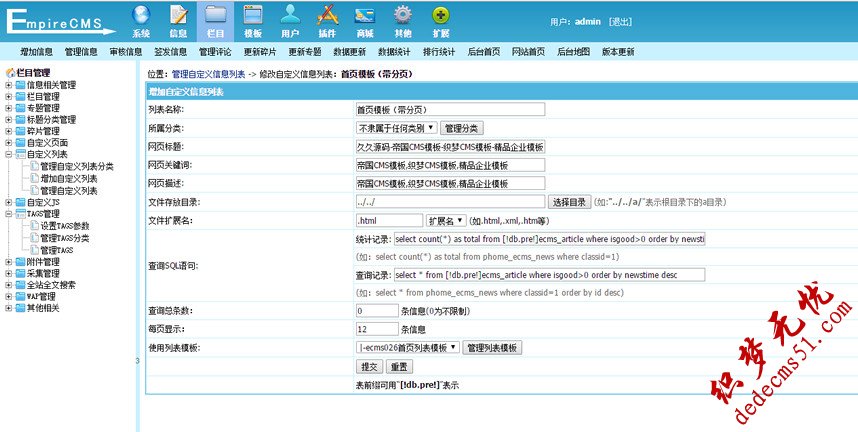Open 管理信息 menu item

[x=81, y=52]
